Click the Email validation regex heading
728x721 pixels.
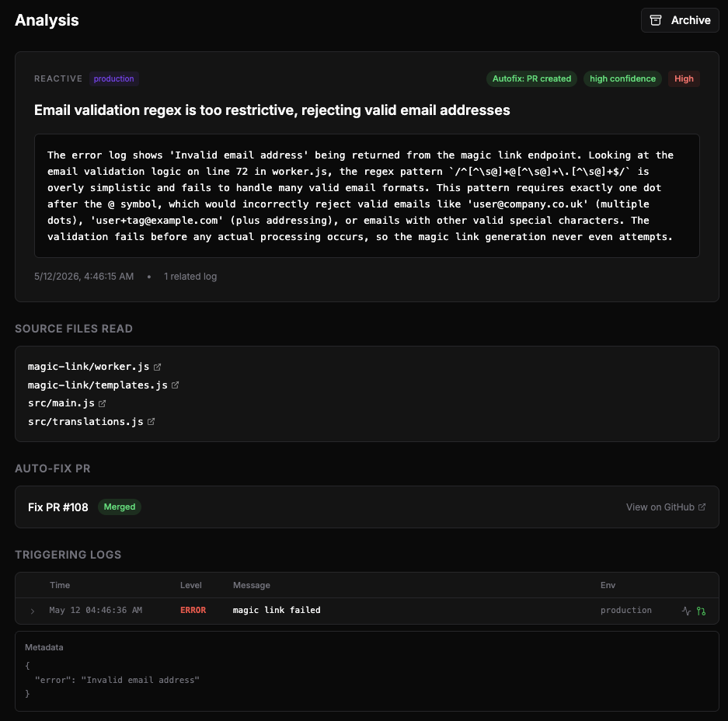coord(272,110)
